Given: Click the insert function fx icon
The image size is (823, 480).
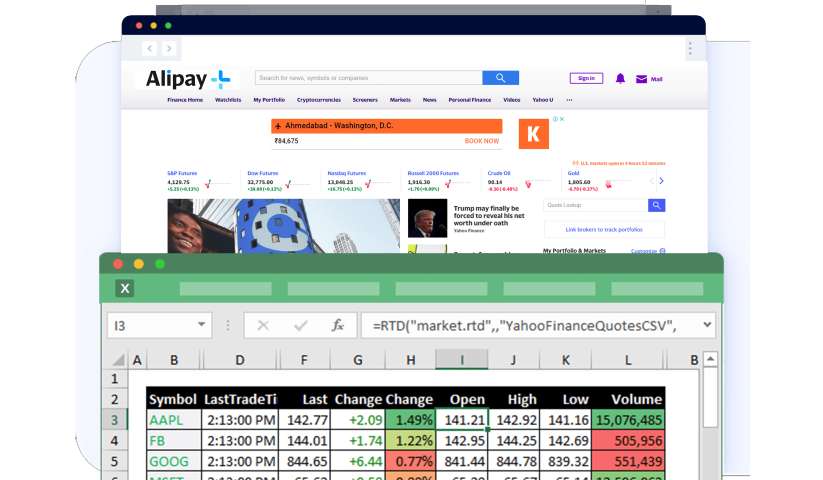Looking at the screenshot, I should click(x=337, y=325).
